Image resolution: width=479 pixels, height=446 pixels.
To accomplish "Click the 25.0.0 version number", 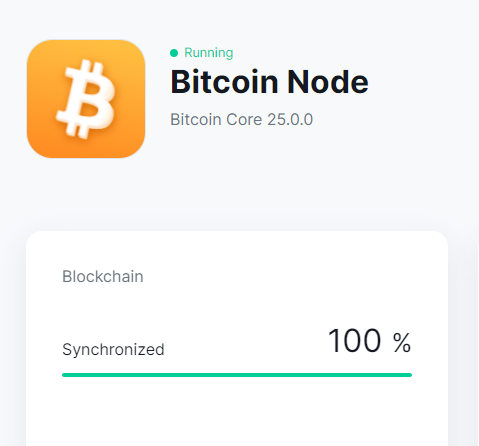I will pyautogui.click(x=290, y=119).
